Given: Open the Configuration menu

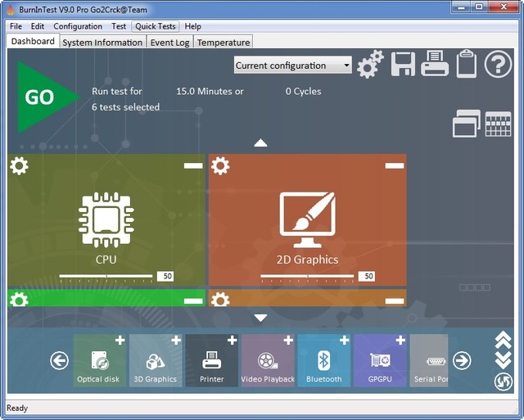Looking at the screenshot, I should tap(78, 26).
